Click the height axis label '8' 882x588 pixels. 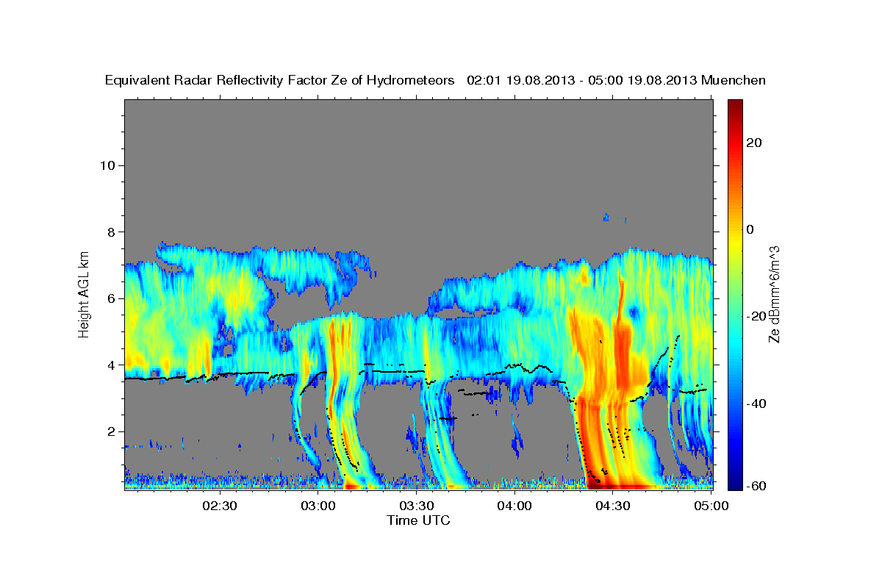click(x=112, y=232)
